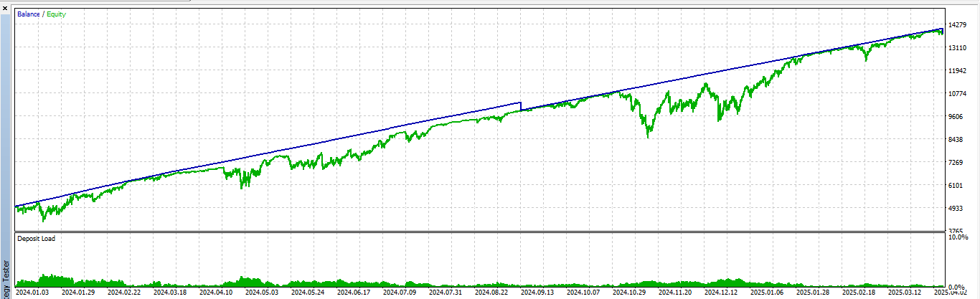
Task: Click the 2024.09.13 date label
Action: [x=538, y=293]
